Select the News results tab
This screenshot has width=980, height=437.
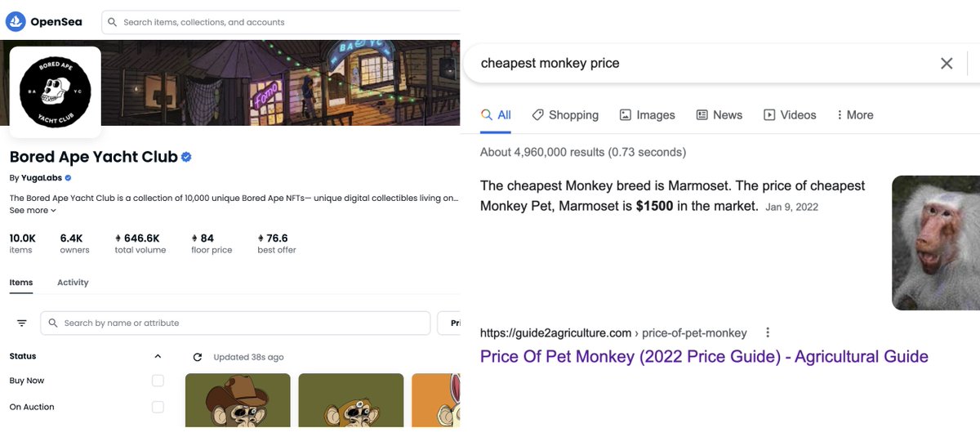click(x=719, y=115)
